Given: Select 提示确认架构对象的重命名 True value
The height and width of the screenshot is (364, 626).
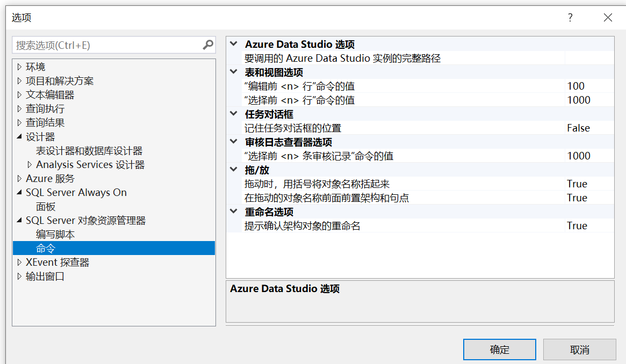Looking at the screenshot, I should point(577,225).
